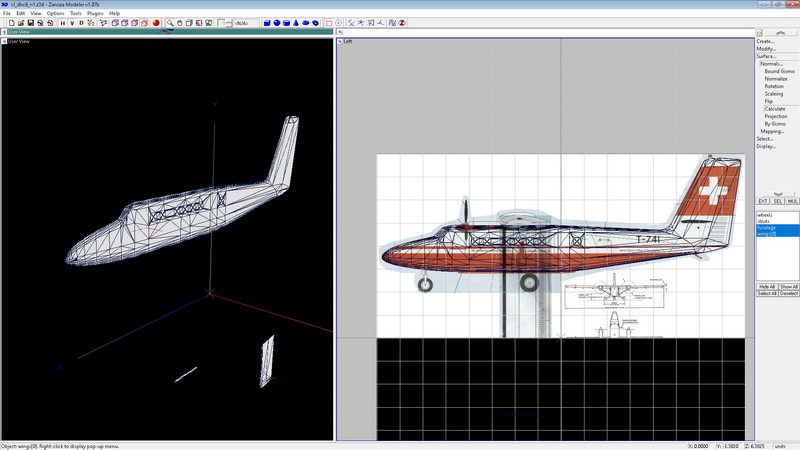This screenshot has width=800, height=450.
Task: Toggle the EXT mode button
Action: click(x=762, y=200)
